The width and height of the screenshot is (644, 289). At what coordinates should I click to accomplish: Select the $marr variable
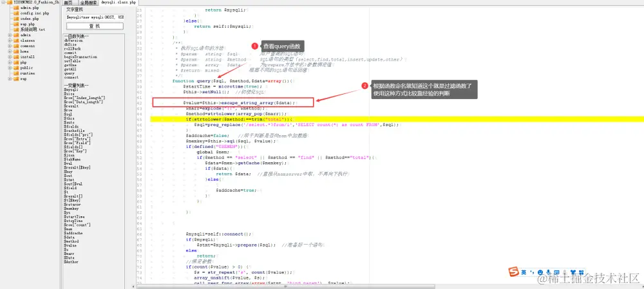70,254
